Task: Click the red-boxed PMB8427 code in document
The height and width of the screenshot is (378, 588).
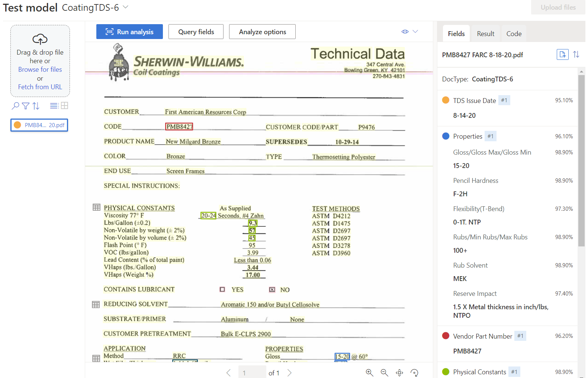Action: (179, 127)
